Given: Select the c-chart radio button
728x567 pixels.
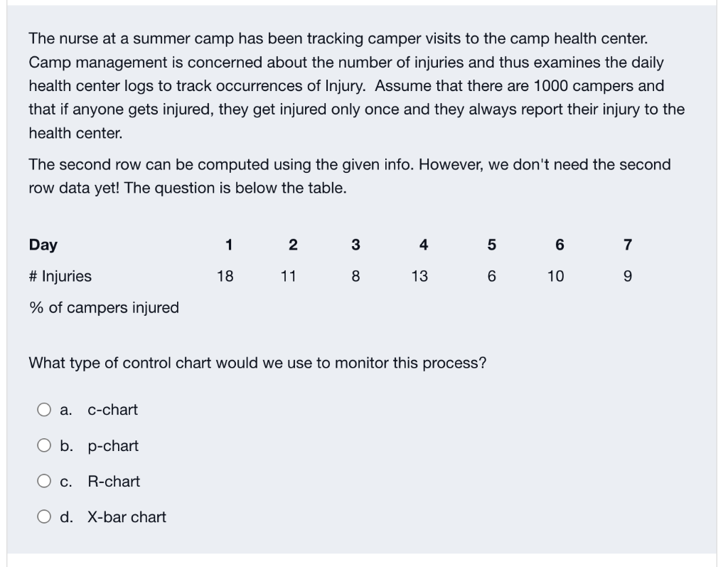Looking at the screenshot, I should pyautogui.click(x=43, y=410).
